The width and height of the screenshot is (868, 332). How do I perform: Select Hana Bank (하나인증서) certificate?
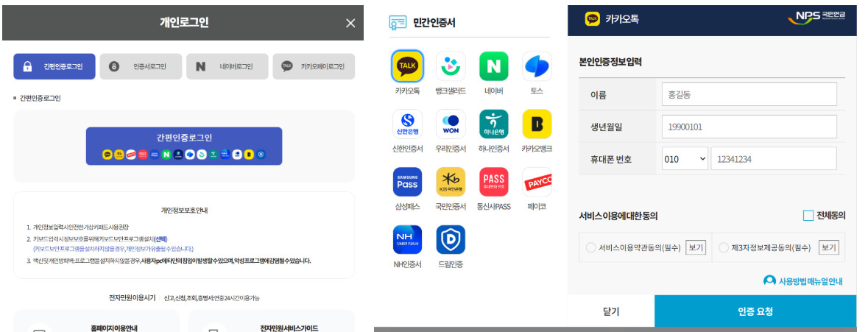tap(494, 124)
